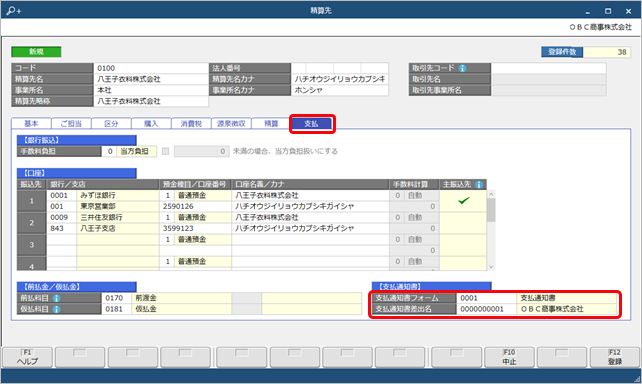Click the 口座 table scrollbar thumb
The image size is (642, 384).
(491, 210)
